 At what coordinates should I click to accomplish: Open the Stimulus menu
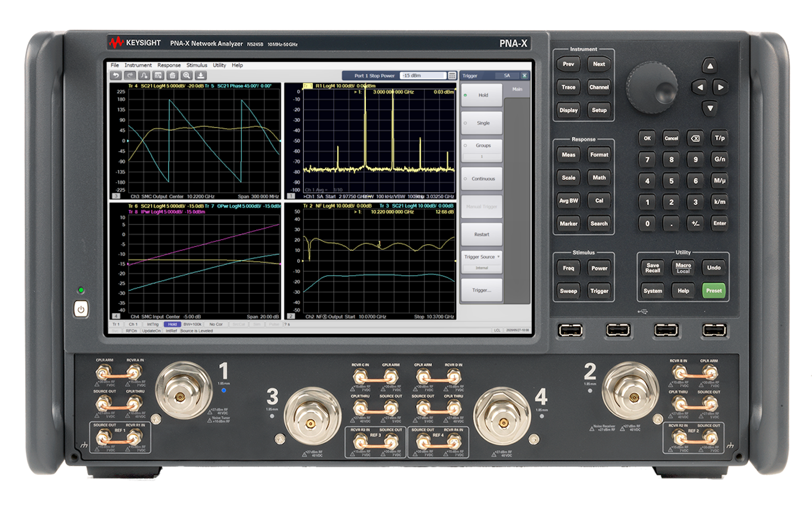[x=197, y=65]
